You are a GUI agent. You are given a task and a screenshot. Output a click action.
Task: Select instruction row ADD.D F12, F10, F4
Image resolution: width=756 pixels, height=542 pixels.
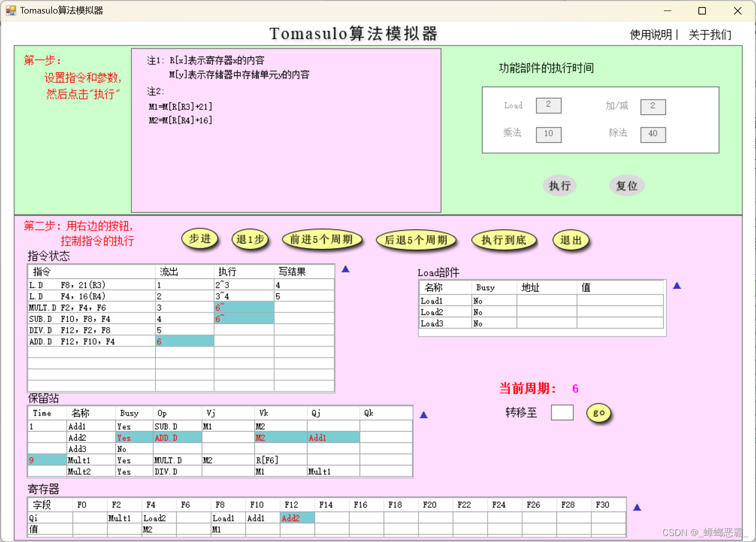point(181,341)
